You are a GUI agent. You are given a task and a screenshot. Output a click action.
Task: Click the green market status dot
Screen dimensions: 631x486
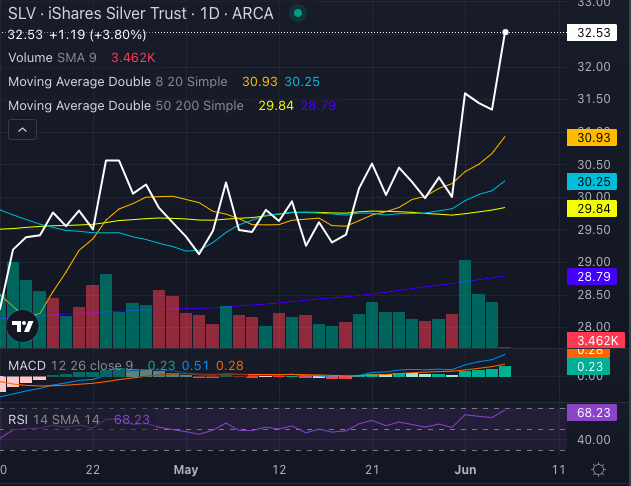point(298,13)
